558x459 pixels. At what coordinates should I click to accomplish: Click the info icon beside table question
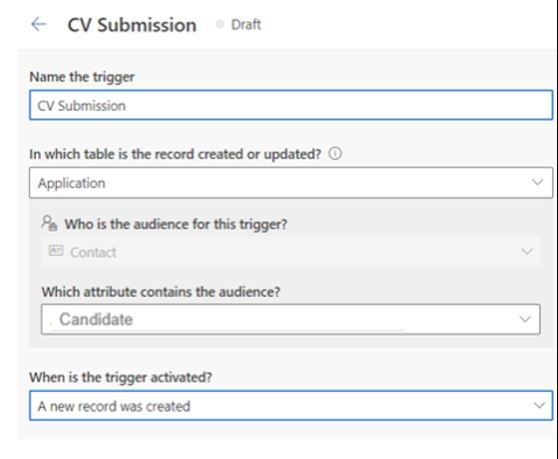tap(335, 154)
